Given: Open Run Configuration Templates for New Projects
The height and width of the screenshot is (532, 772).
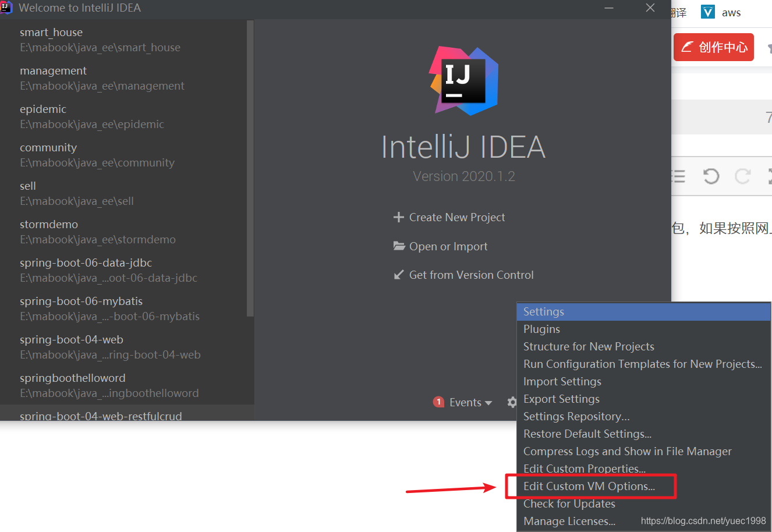Looking at the screenshot, I should pos(643,364).
